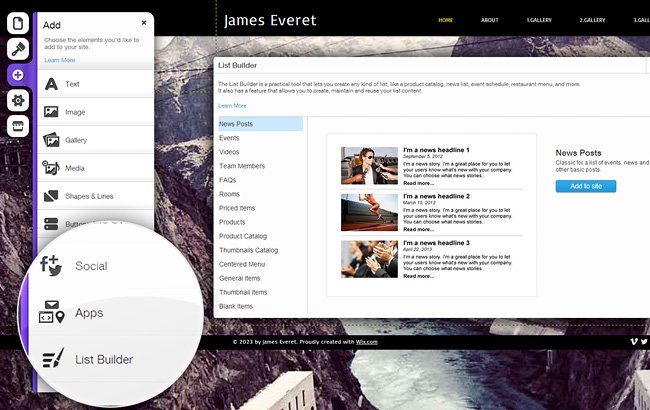The height and width of the screenshot is (410, 650).
Task: Click the Vimeo icon in footer
Action: (634, 342)
